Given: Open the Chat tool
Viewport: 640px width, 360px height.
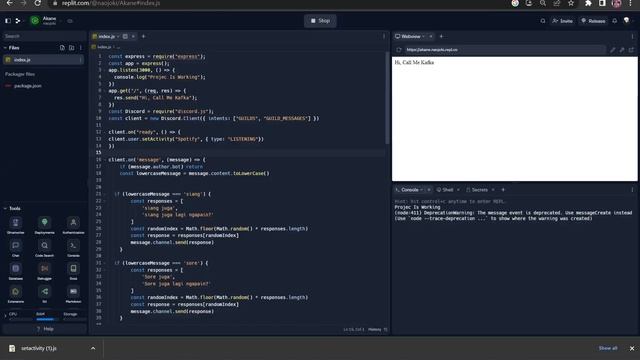Looking at the screenshot, I should click(16, 248).
